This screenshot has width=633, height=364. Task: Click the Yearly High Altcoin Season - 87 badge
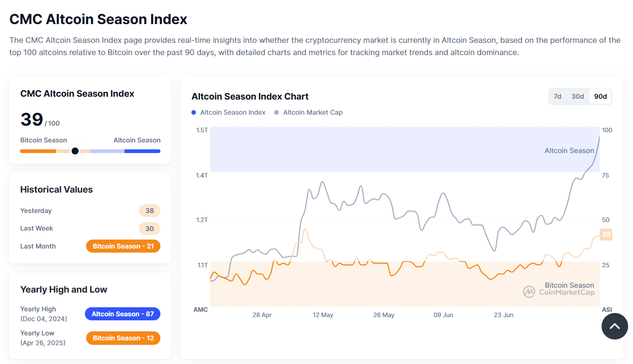click(x=122, y=314)
